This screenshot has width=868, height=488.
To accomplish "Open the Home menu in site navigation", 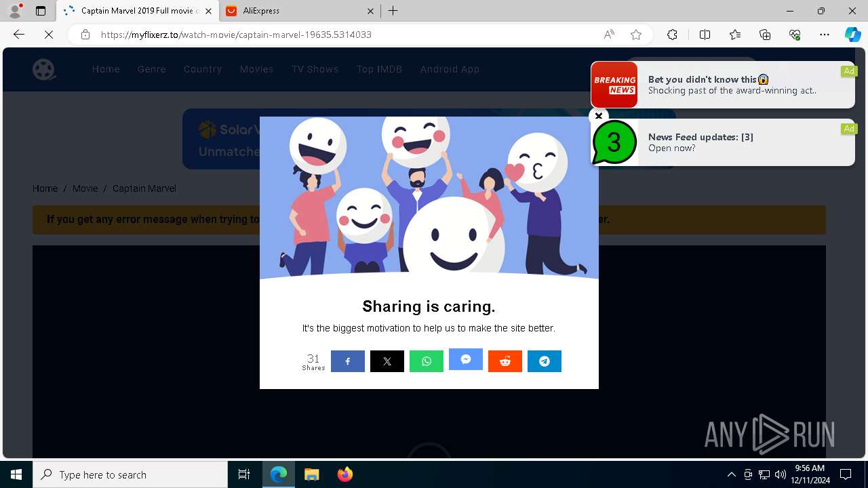I will coord(106,69).
